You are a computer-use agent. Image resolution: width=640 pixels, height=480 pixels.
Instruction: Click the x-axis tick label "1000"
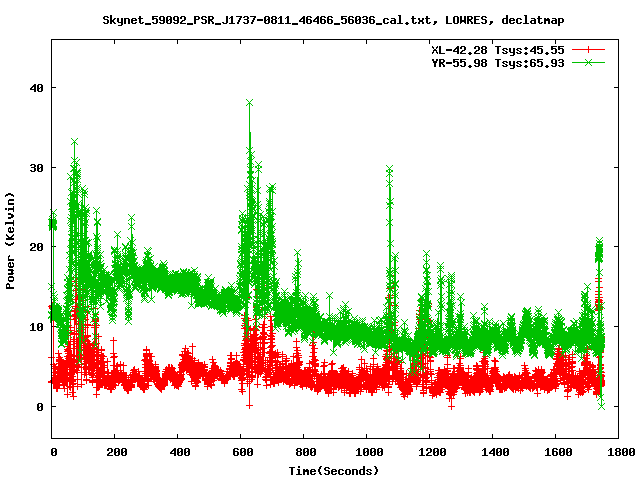click(369, 452)
